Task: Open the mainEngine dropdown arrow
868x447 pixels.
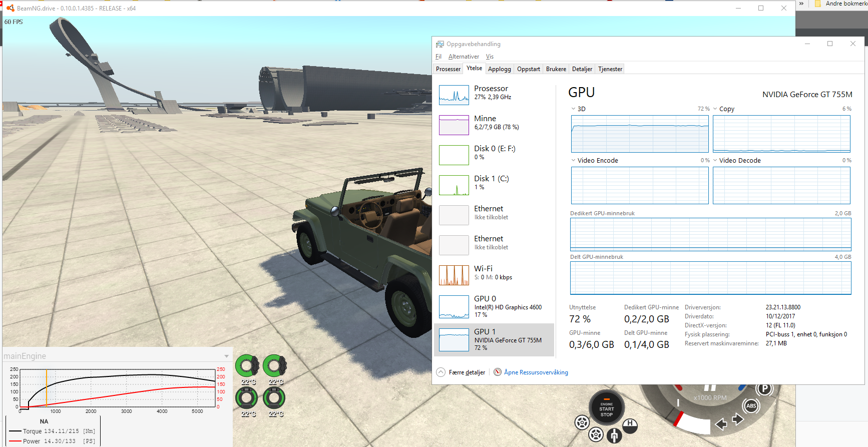Action: tap(227, 356)
